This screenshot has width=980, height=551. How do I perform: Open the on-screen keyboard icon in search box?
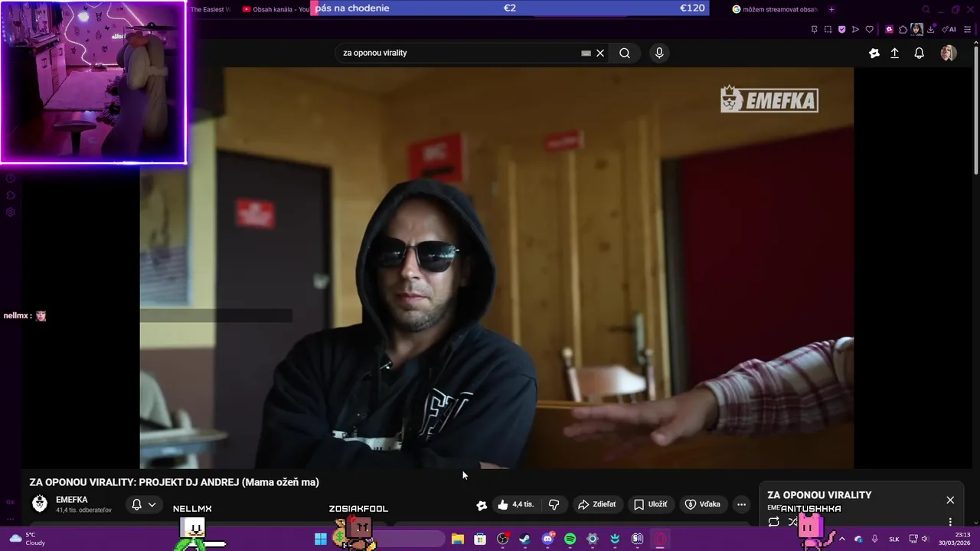[x=586, y=53]
